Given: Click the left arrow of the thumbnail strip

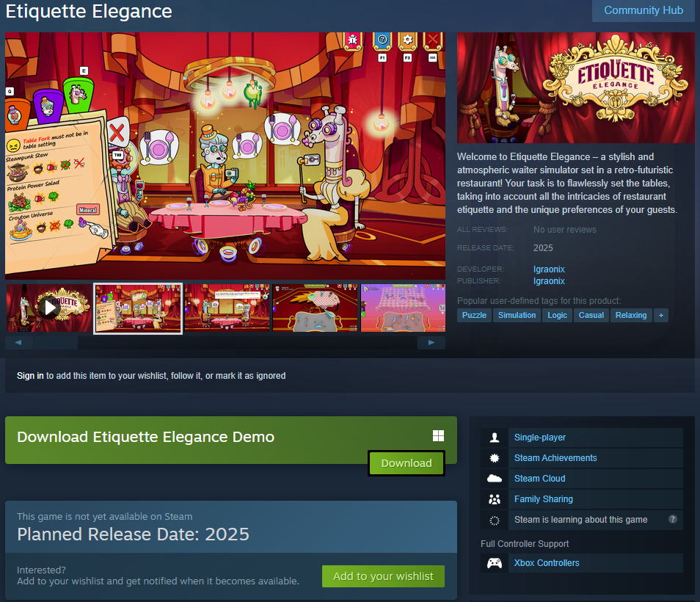Looking at the screenshot, I should tap(19, 343).
